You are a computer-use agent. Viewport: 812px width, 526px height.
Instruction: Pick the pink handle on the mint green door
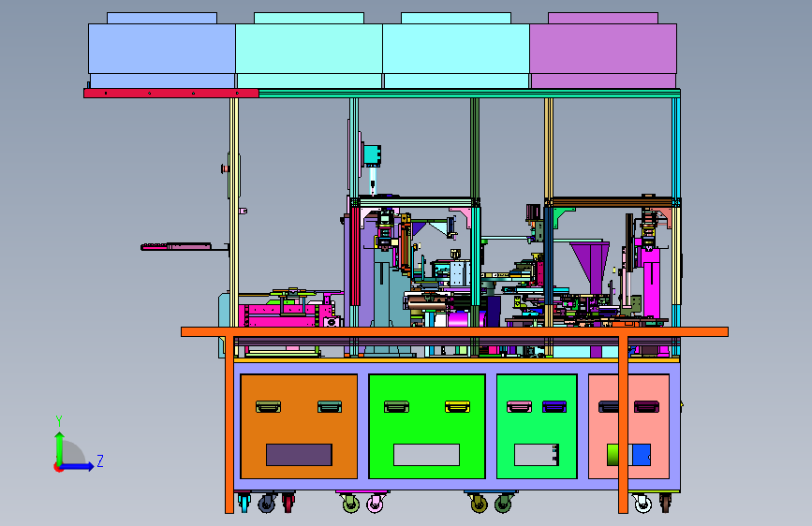520,407
